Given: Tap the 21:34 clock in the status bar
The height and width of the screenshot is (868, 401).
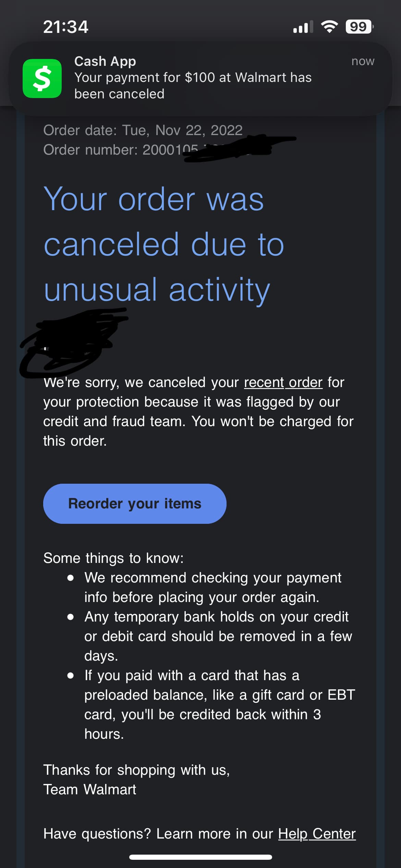Looking at the screenshot, I should coord(66,27).
